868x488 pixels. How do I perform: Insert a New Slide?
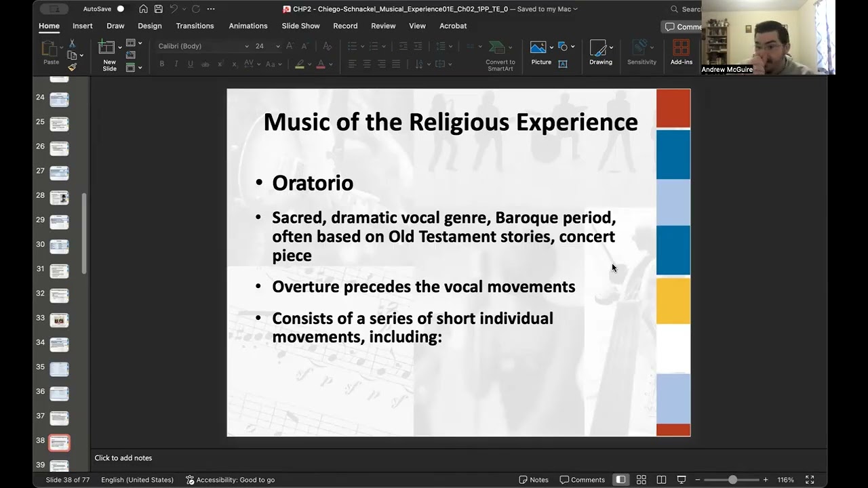click(x=109, y=54)
